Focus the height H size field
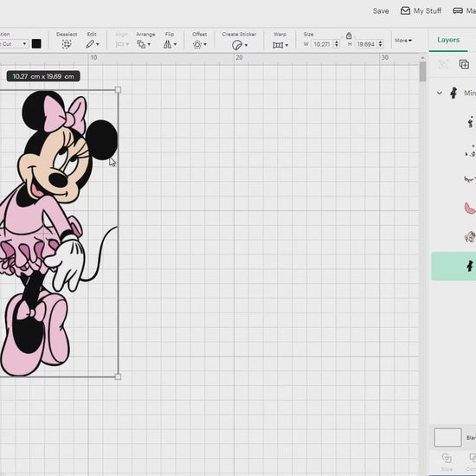Image resolution: width=476 pixels, height=476 pixels. [x=365, y=44]
